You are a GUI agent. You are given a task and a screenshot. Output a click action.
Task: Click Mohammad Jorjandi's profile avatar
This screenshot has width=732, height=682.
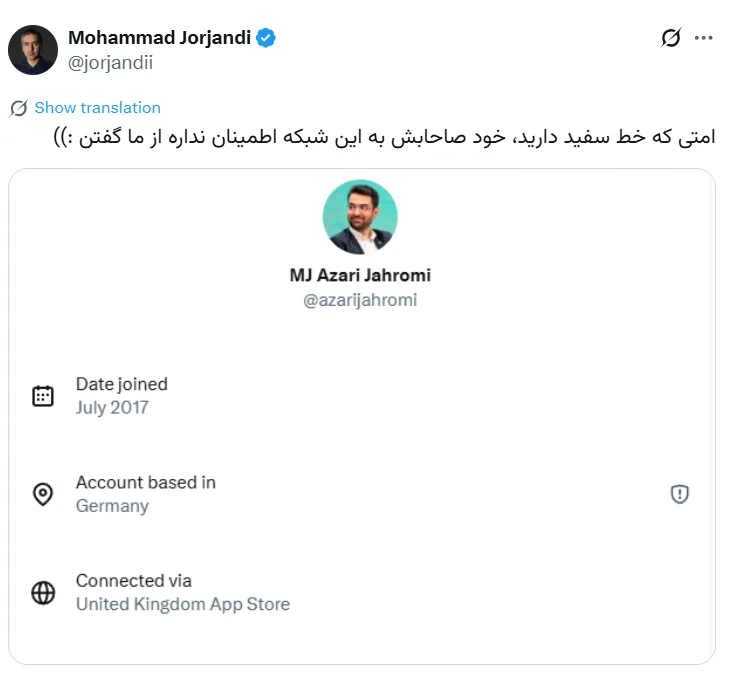pyautogui.click(x=33, y=50)
